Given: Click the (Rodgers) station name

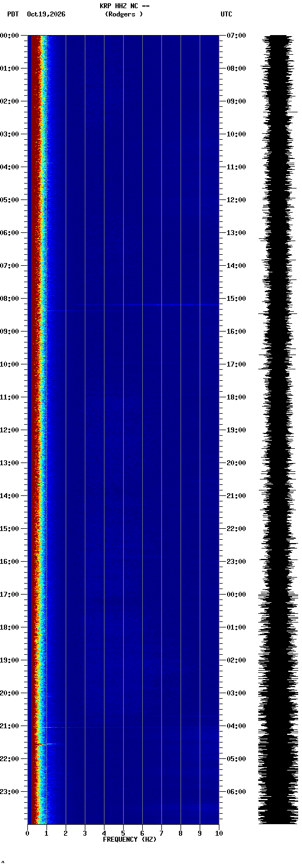Looking at the screenshot, I should (x=124, y=14).
